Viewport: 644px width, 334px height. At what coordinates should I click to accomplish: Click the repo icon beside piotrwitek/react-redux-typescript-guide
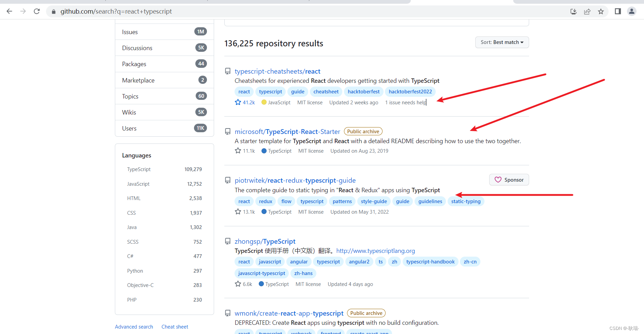(228, 180)
